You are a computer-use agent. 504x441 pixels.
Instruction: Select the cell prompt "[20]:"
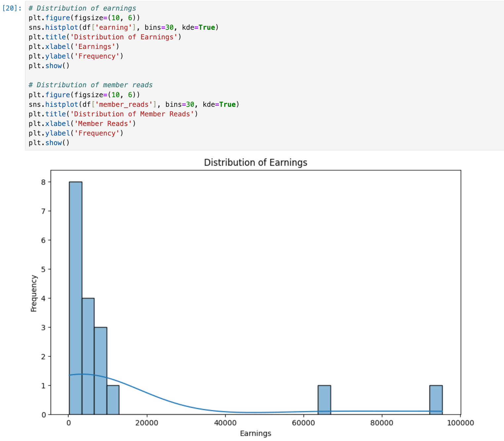coord(12,8)
